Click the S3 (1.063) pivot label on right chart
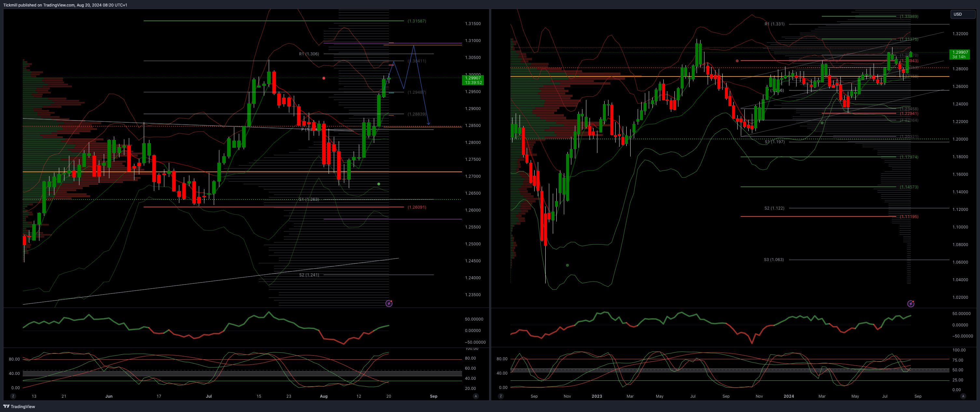This screenshot has height=412, width=980. point(774,259)
